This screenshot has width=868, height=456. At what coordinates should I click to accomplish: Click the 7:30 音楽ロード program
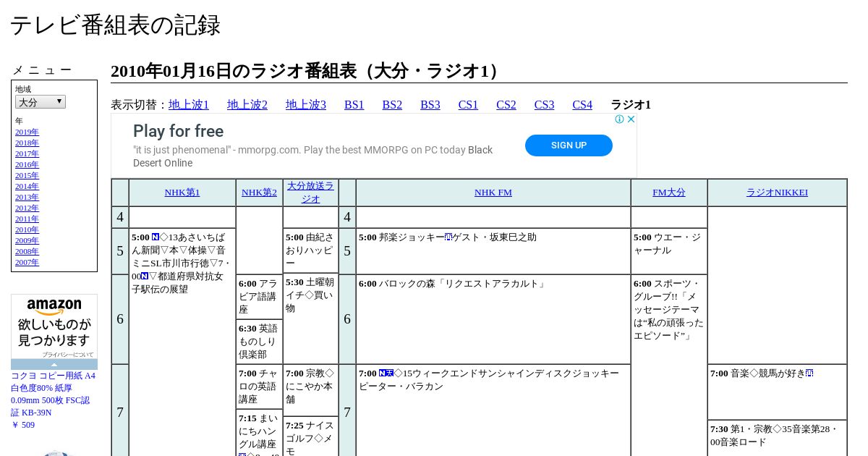coord(777,438)
